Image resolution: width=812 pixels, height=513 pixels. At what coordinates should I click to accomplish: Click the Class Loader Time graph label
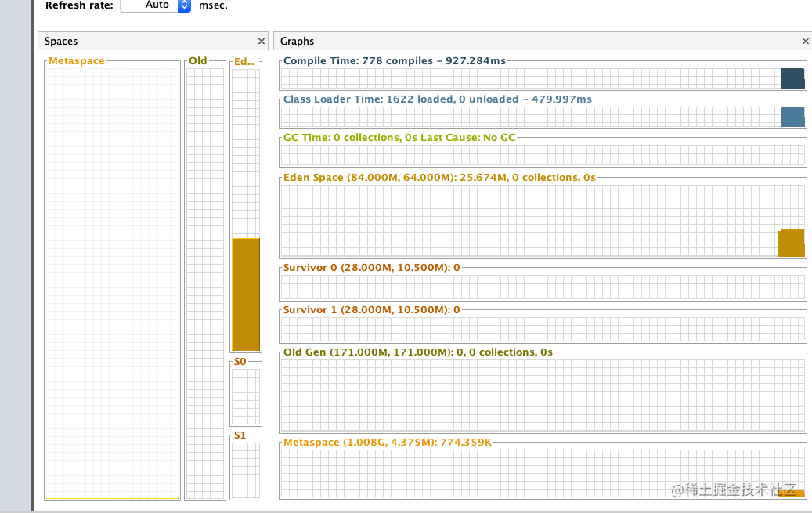coord(438,99)
